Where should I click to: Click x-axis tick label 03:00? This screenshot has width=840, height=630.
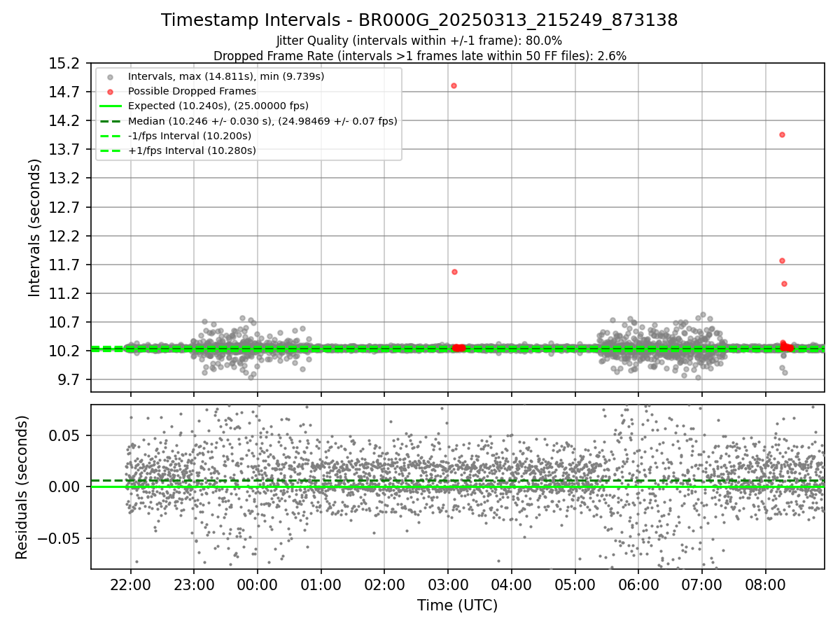[x=448, y=584]
